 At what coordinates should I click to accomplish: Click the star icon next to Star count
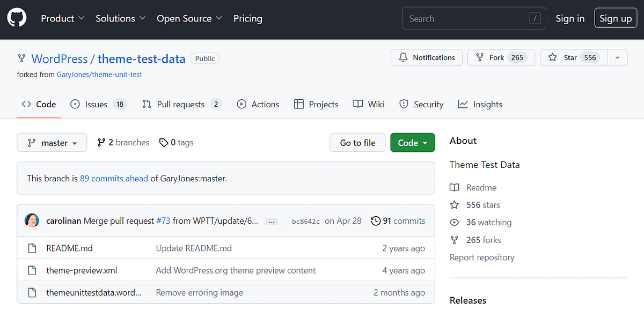pyautogui.click(x=552, y=57)
